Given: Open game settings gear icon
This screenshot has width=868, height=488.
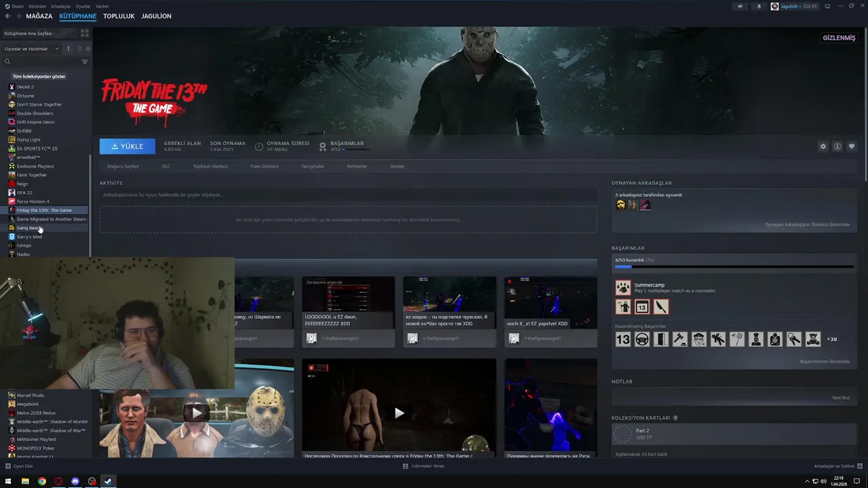Looking at the screenshot, I should click(823, 146).
